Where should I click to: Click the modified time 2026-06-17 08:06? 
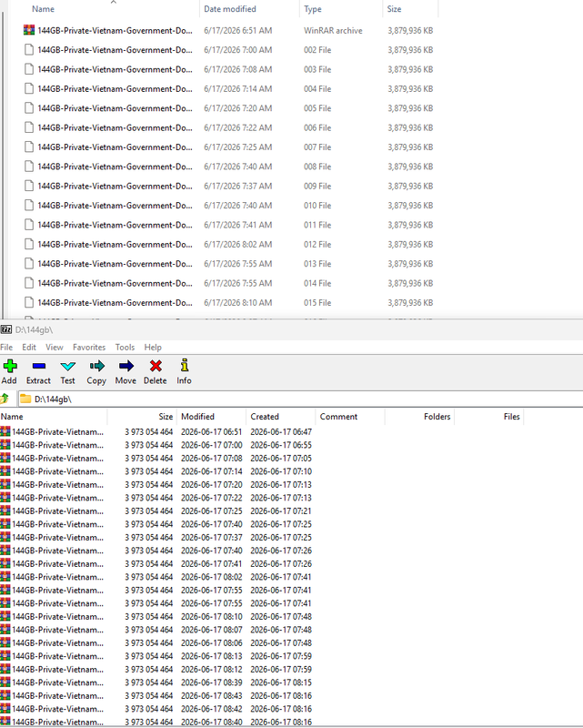(x=212, y=643)
